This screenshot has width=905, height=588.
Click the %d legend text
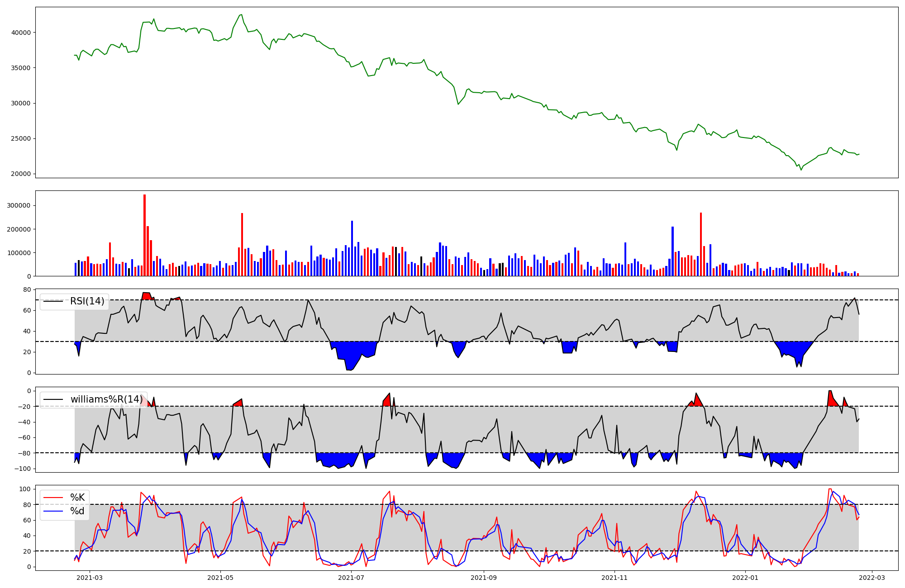[77, 511]
